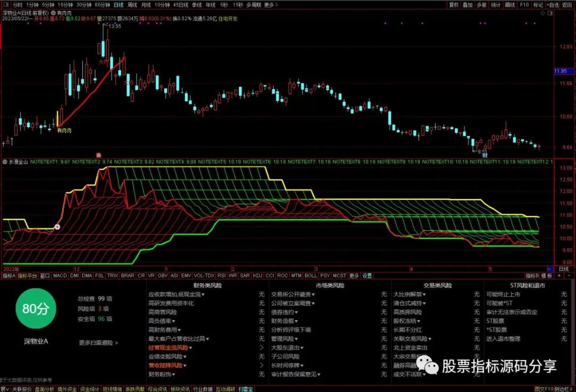
Task: Click the 模板 button
Action: [x=547, y=276]
